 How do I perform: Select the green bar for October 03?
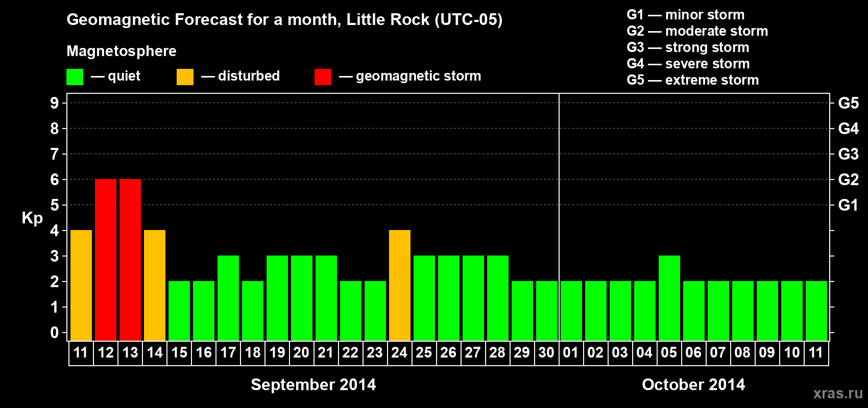tap(620, 311)
